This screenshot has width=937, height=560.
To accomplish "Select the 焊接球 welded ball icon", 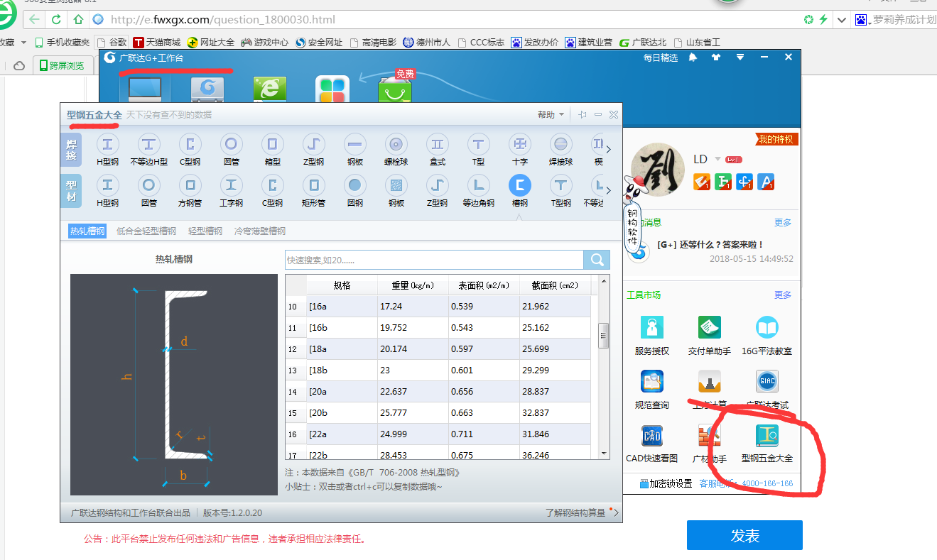I will click(561, 145).
